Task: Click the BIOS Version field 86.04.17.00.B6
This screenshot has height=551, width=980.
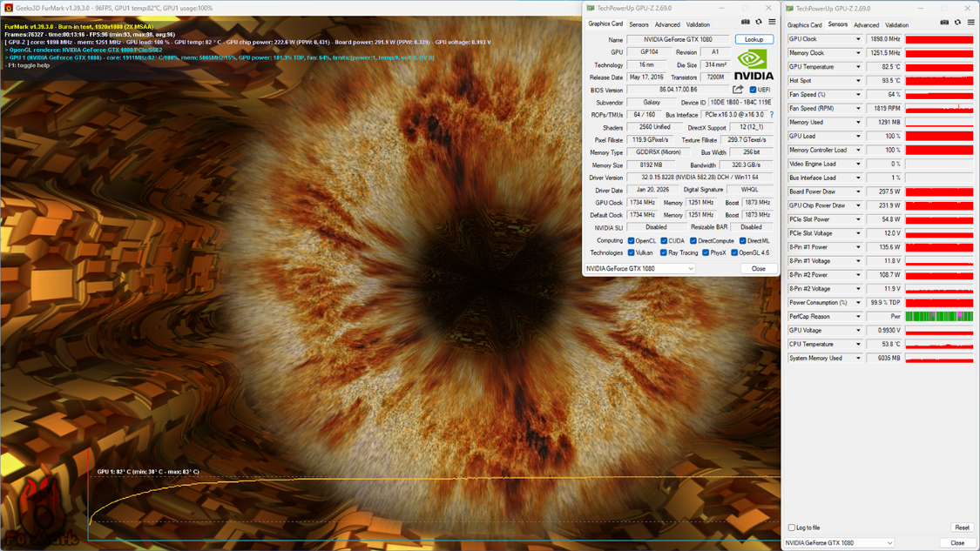Action: pyautogui.click(x=678, y=90)
